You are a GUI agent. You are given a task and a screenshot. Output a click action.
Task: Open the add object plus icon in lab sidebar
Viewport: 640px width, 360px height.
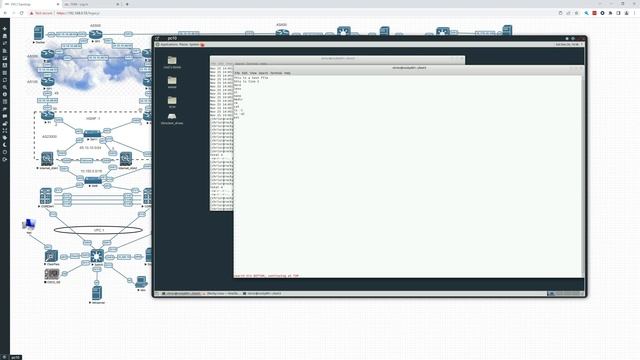(4, 29)
